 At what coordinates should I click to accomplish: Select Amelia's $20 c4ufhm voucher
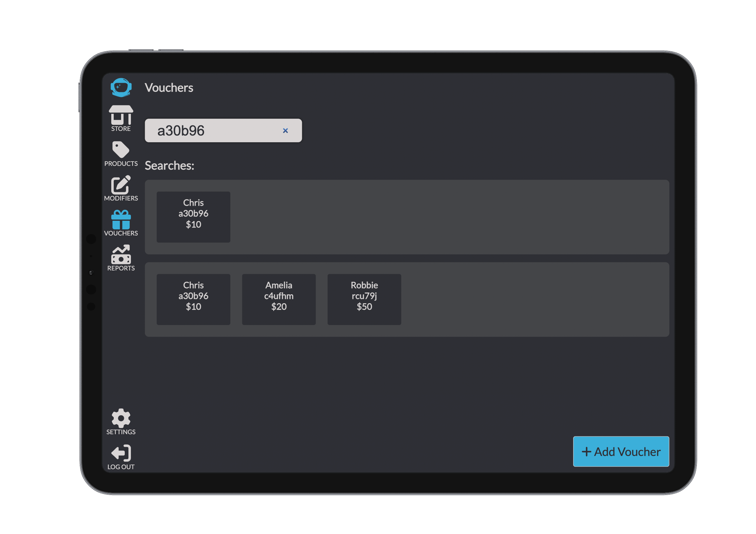click(x=279, y=299)
